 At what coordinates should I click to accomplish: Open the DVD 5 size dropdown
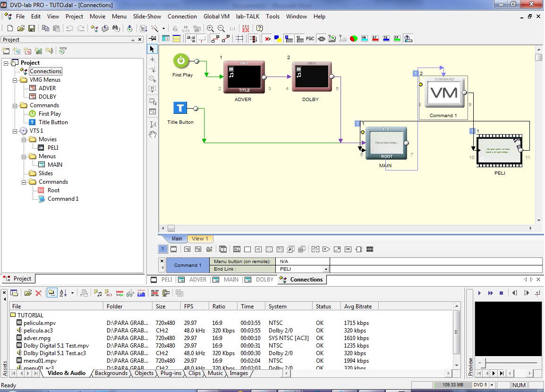point(492,385)
